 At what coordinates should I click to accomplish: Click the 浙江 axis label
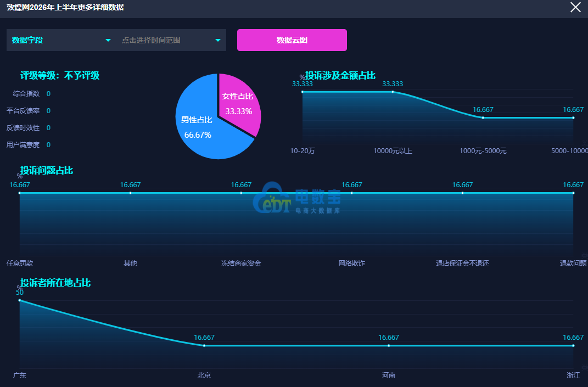573,375
